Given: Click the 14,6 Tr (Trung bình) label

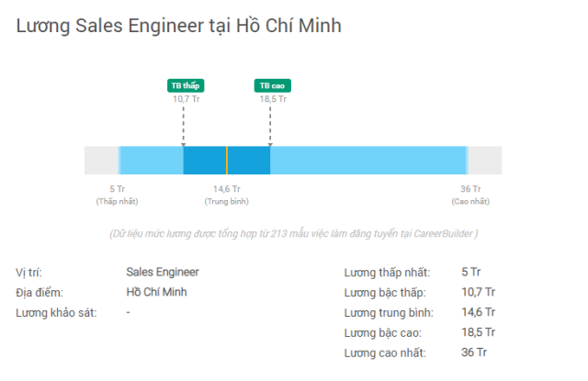Looking at the screenshot, I should pyautogui.click(x=227, y=195).
